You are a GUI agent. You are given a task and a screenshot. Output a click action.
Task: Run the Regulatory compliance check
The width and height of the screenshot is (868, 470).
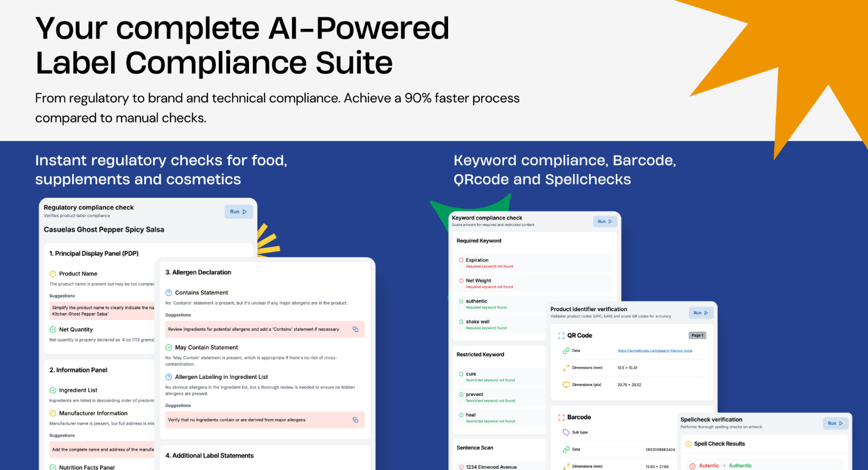pyautogui.click(x=239, y=212)
